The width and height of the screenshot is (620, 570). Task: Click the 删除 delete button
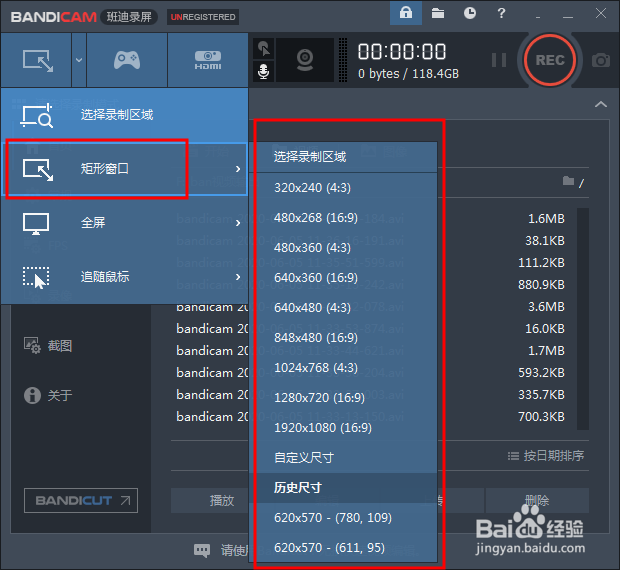click(x=537, y=500)
